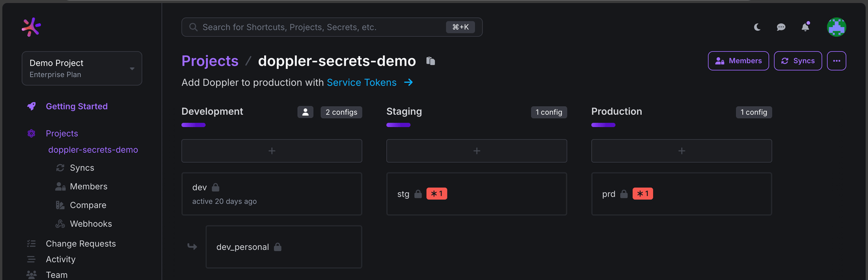Focus the search shortcuts and projects field
This screenshot has width=868, height=280.
coord(332,27)
